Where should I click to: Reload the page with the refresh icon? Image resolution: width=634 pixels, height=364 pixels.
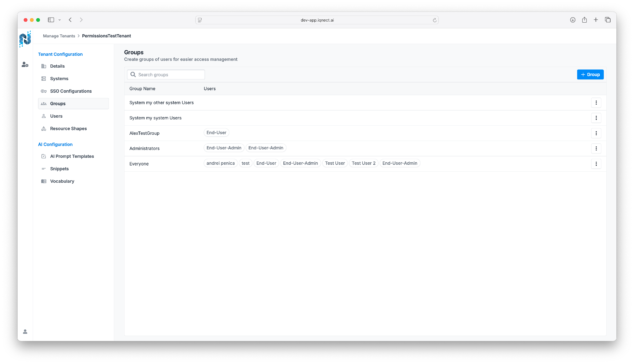435,20
